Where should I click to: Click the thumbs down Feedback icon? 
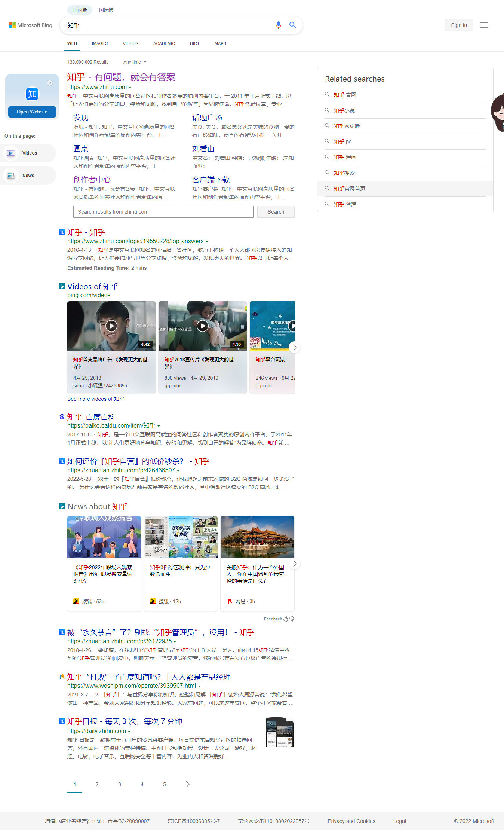[292, 619]
